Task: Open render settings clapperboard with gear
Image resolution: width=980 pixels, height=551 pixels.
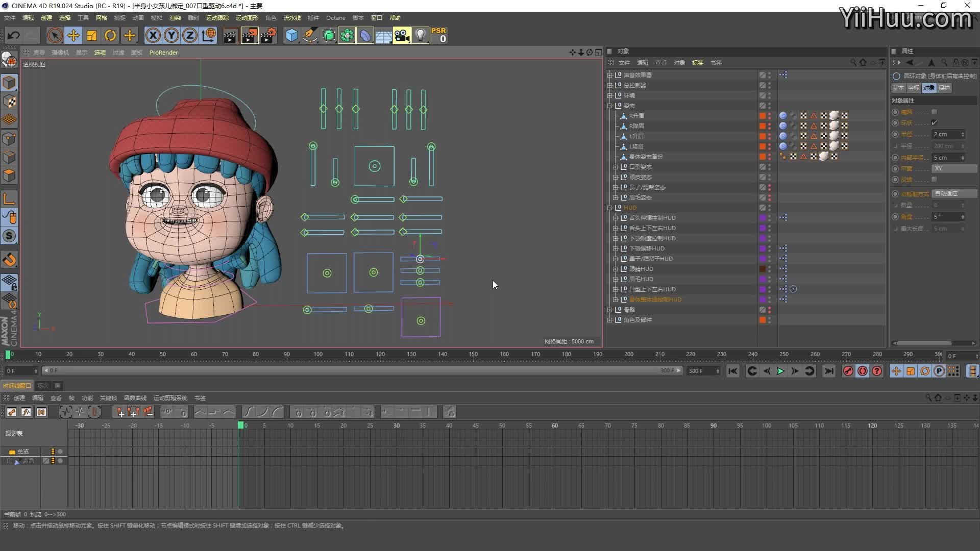Action: (x=268, y=35)
